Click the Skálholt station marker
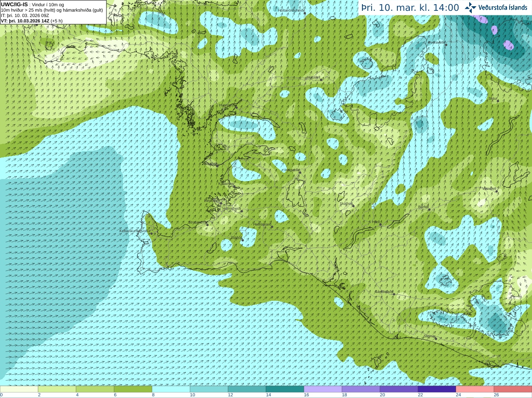Screen dimensions: 532x398 353,206
